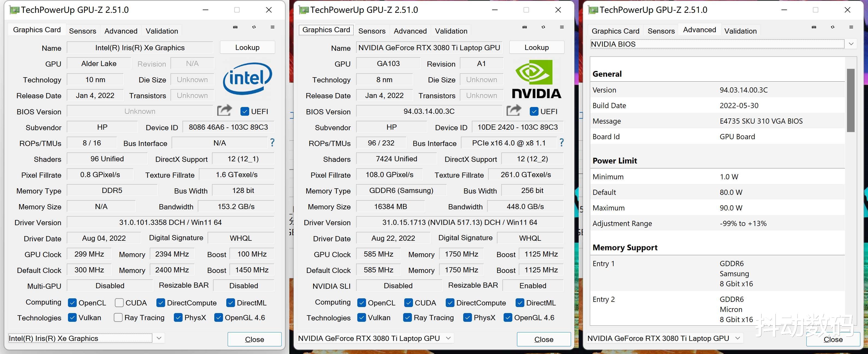Click the Bus Interface question mark for NVIDIA
Image resolution: width=868 pixels, height=354 pixels.
point(561,142)
